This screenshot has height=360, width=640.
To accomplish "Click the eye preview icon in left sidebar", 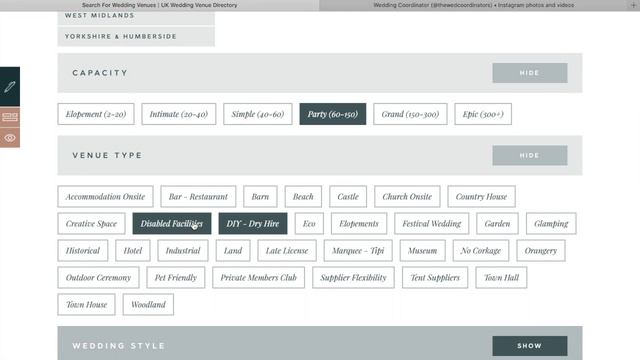I will click(10, 138).
